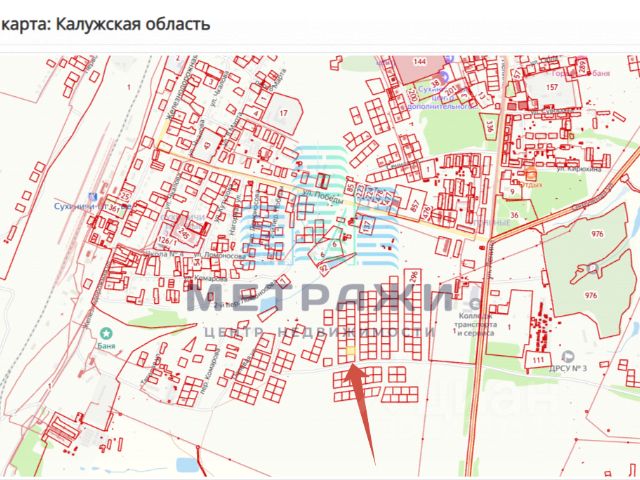Click the green star Баня marker
Viewport: 640px width, 480px height.
[106, 333]
